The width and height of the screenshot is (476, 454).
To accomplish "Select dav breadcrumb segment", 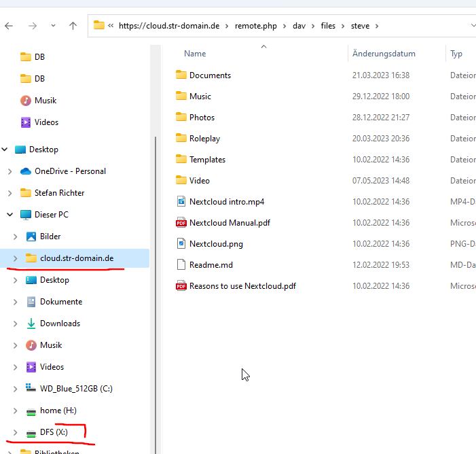I will tap(299, 26).
